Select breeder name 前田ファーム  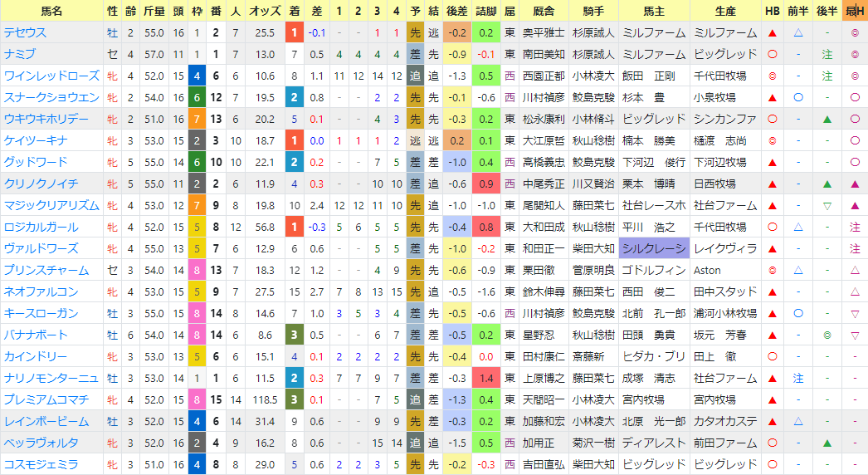[x=725, y=443]
